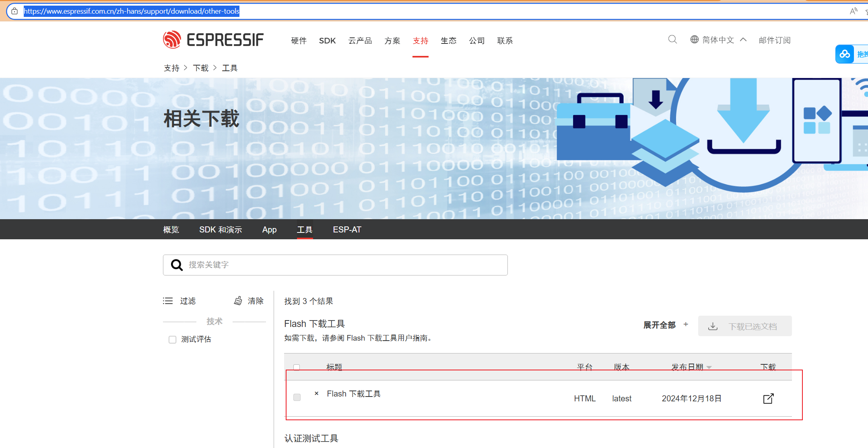Open the 方案 menu
Image resolution: width=868 pixels, height=448 pixels.
tap(392, 41)
